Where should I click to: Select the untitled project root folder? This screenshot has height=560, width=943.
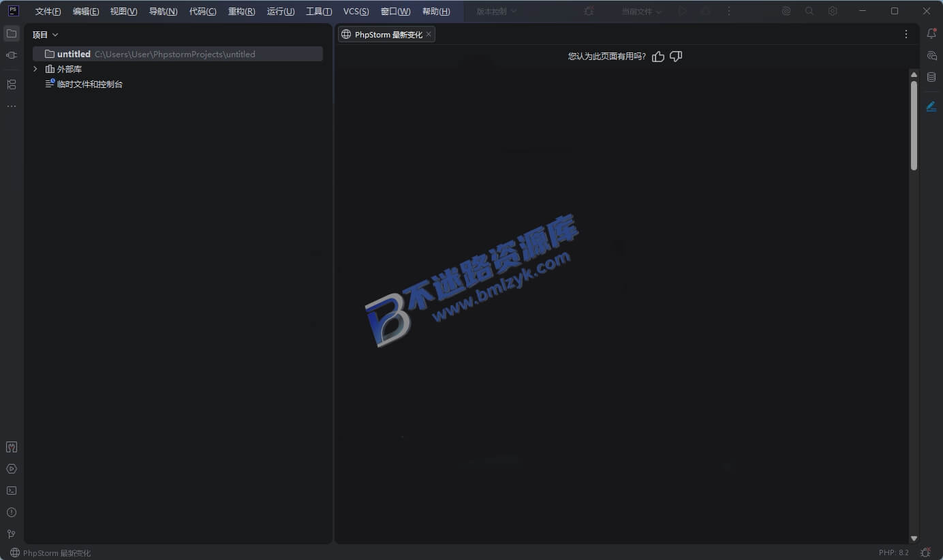178,54
